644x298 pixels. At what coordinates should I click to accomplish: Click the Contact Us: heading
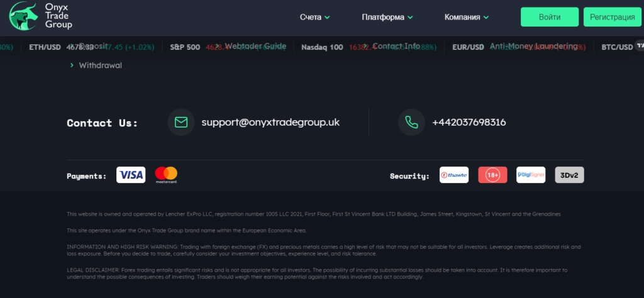click(x=103, y=123)
